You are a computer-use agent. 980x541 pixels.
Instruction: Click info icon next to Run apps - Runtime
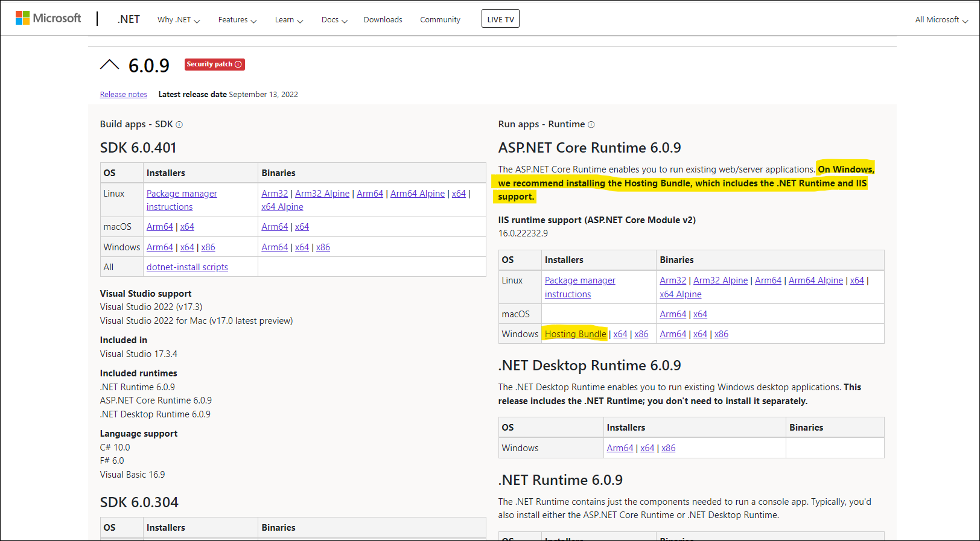point(591,125)
